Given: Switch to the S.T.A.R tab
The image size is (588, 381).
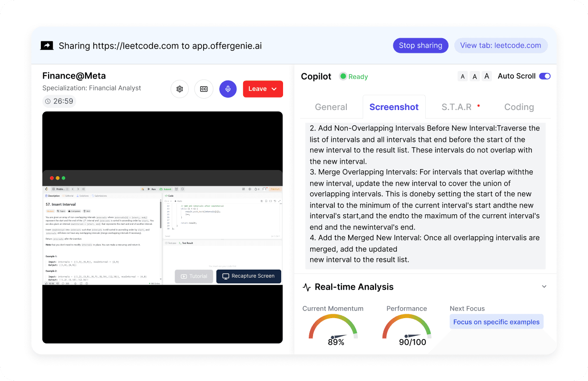Looking at the screenshot, I should pyautogui.click(x=457, y=107).
